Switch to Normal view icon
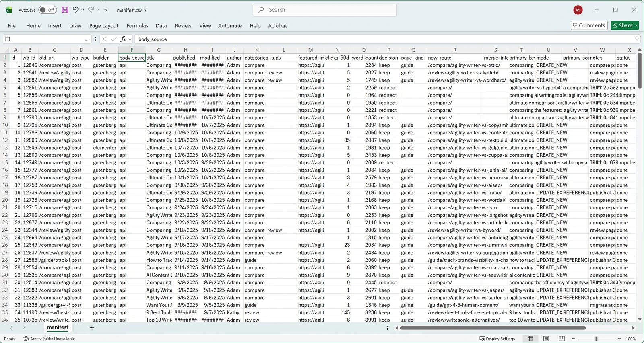 click(x=530, y=339)
